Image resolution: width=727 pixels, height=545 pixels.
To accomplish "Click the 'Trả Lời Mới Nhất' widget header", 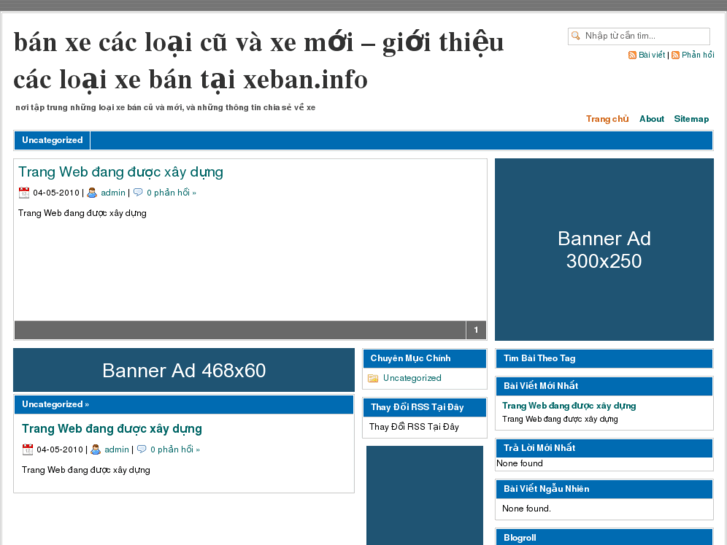I will pos(604,448).
